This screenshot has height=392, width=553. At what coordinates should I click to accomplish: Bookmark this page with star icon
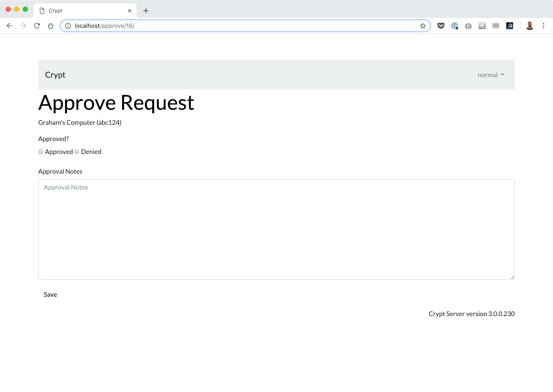(x=422, y=26)
